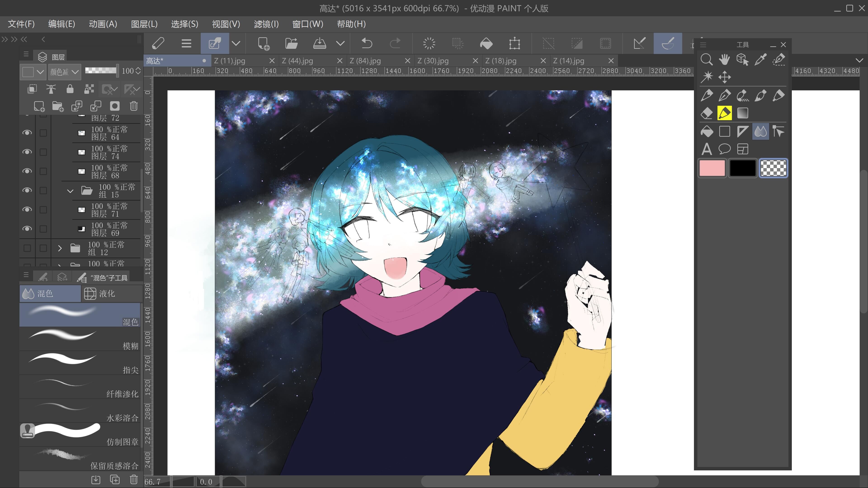This screenshot has height=488, width=868.
Task: Hide layer 图层 64 with eye icon
Action: tap(27, 133)
